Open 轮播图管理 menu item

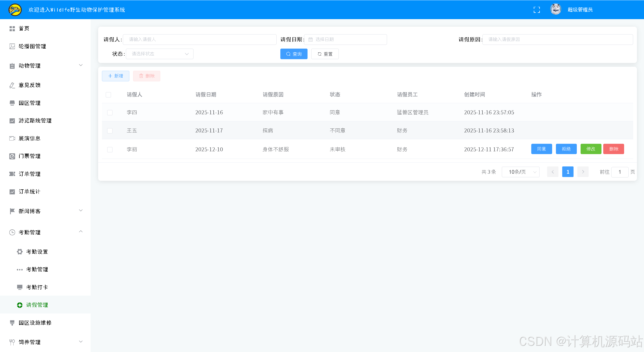(x=45, y=46)
